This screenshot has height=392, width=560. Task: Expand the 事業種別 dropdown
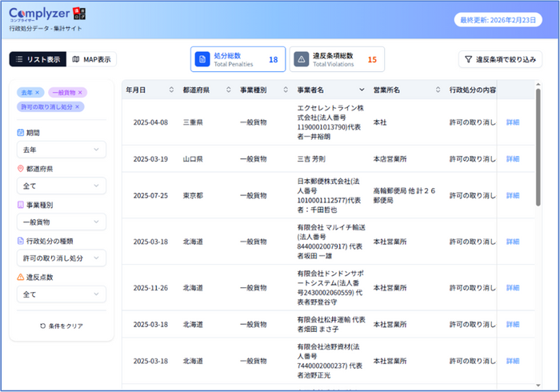61,222
